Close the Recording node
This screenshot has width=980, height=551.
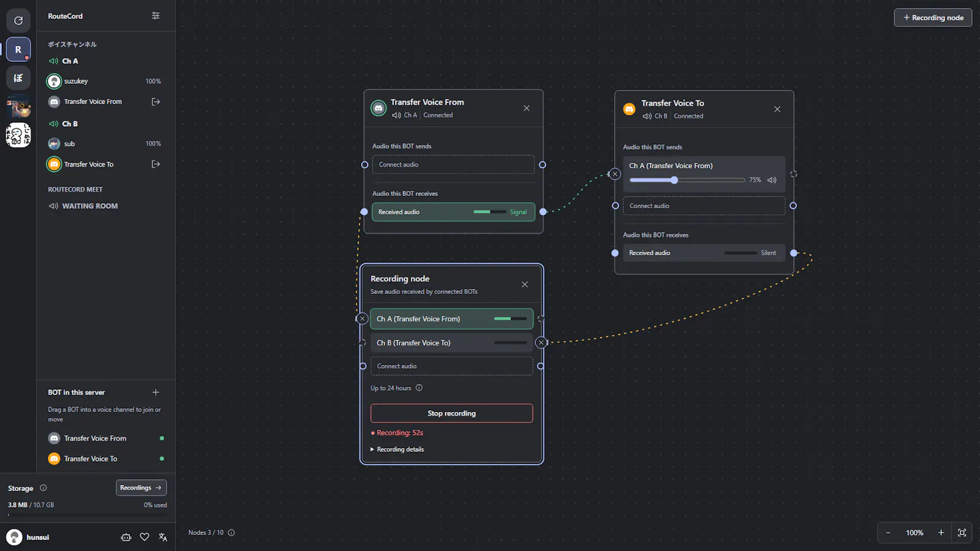525,285
